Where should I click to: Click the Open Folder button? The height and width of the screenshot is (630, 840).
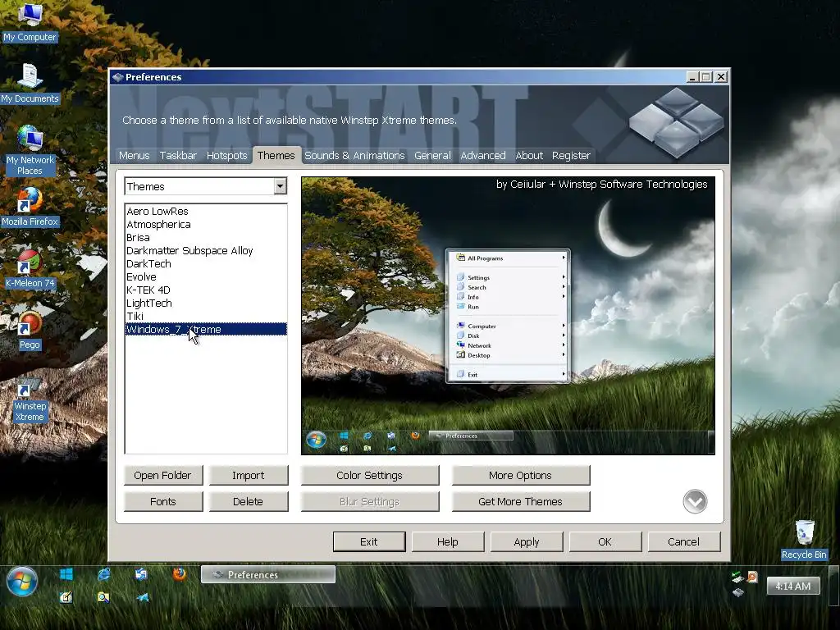tap(163, 475)
